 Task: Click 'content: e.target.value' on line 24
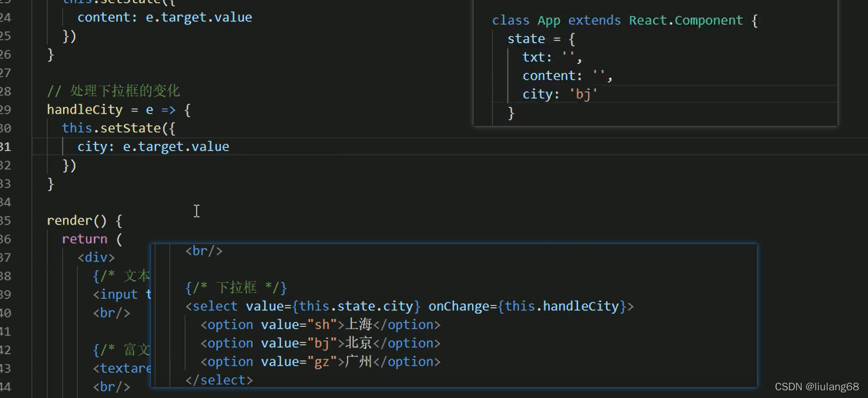(165, 18)
